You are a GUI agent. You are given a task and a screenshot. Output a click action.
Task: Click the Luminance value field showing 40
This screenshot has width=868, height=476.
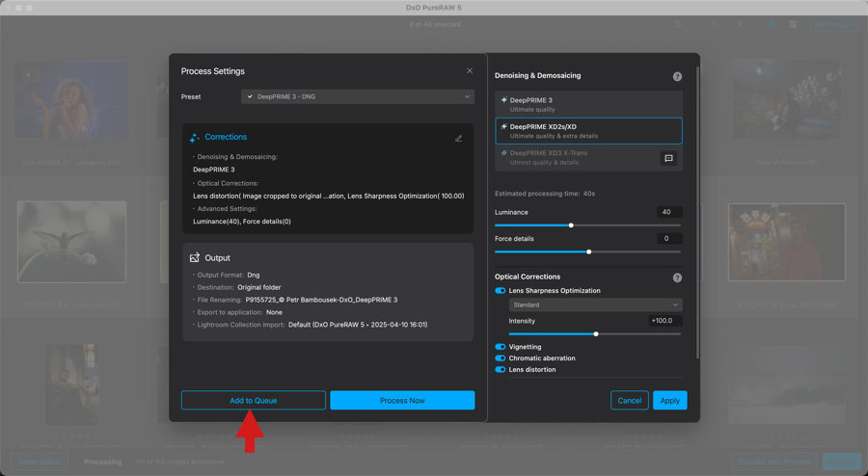[669, 212]
